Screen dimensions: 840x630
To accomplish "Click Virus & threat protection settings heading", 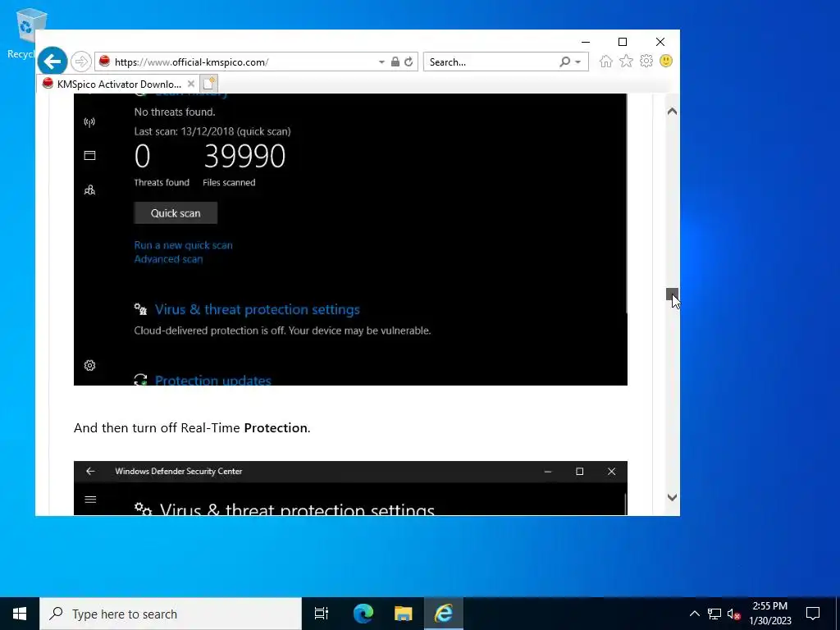I will coord(257,309).
